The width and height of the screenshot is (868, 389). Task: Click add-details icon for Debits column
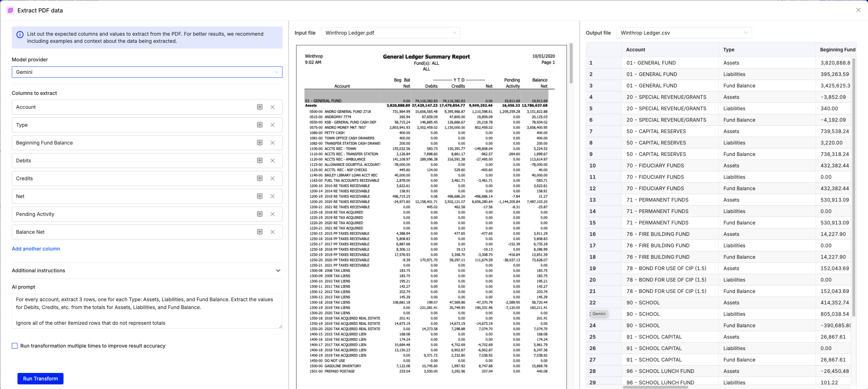pyautogui.click(x=260, y=161)
